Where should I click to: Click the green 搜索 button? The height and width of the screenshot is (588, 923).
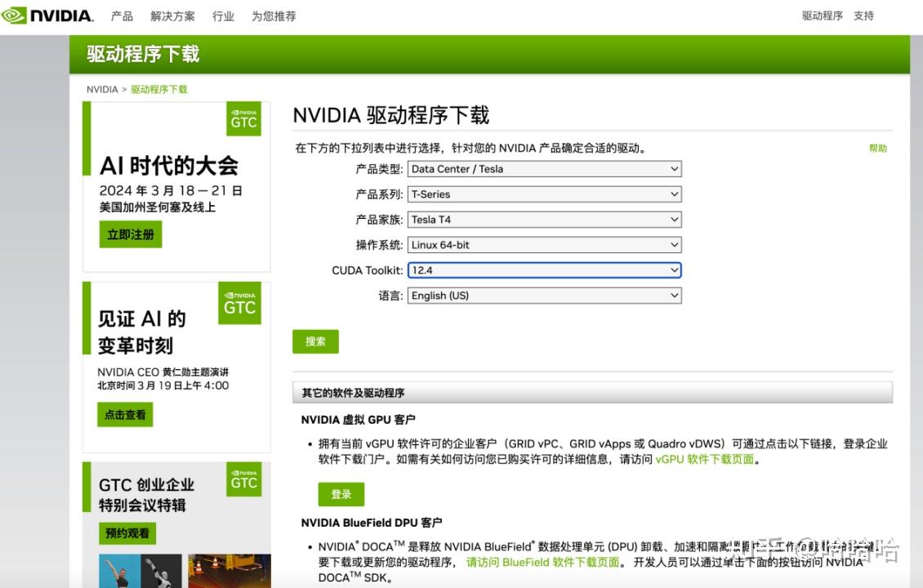pos(315,341)
